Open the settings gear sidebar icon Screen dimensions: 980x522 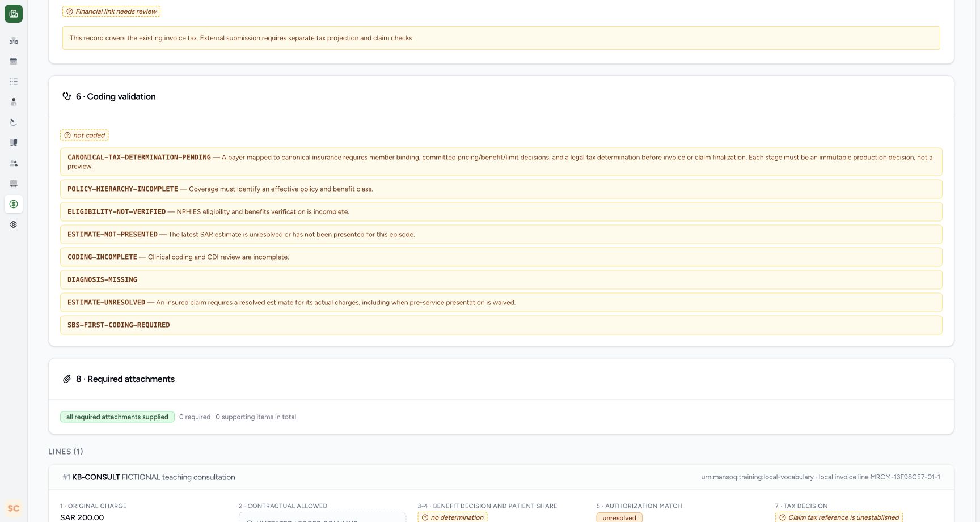click(14, 224)
